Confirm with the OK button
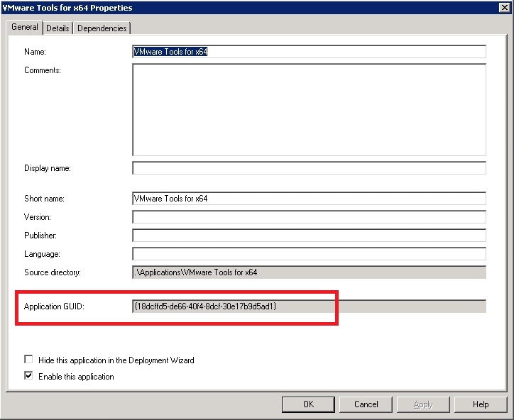The image size is (514, 420). [x=308, y=404]
